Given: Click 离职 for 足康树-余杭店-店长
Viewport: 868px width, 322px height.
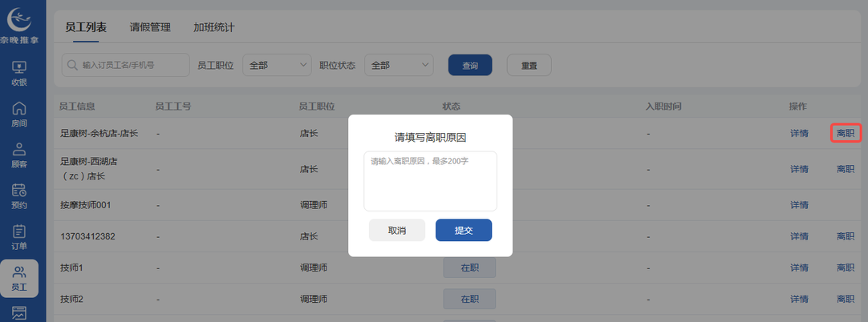Looking at the screenshot, I should coord(846,133).
